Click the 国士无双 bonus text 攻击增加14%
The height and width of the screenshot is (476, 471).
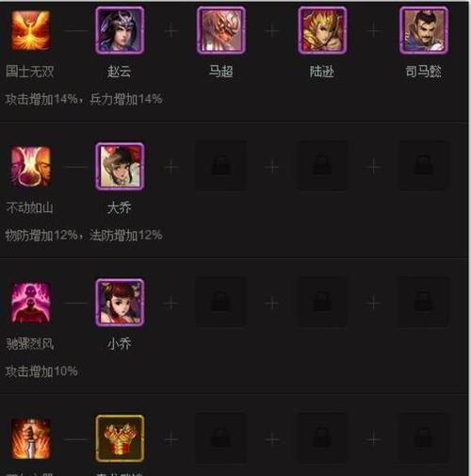point(41,99)
